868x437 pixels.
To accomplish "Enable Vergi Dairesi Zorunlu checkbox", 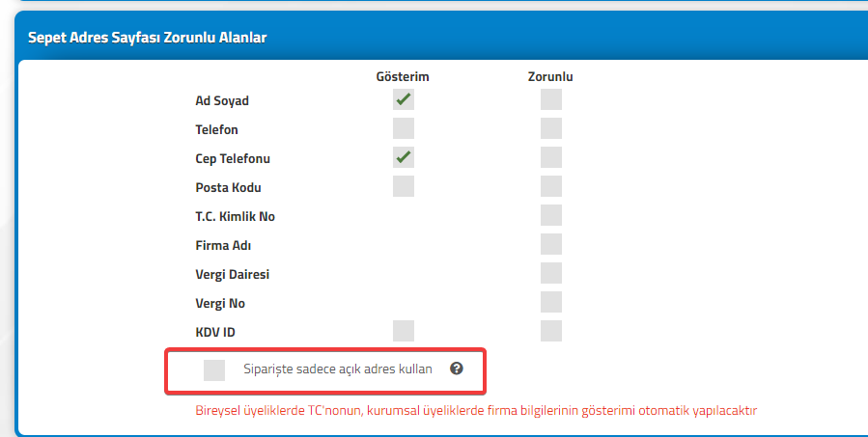I will click(551, 273).
